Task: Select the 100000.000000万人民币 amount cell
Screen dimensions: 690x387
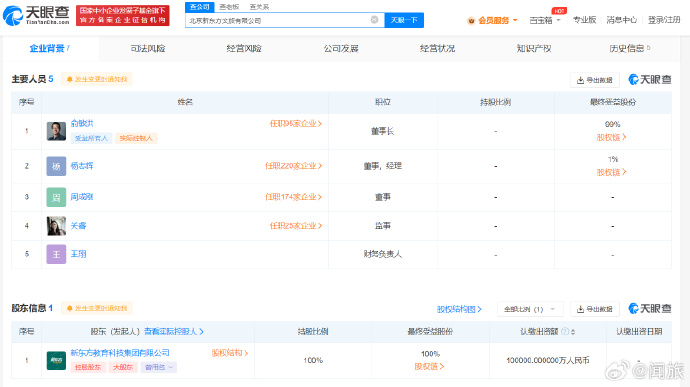Action: click(548, 361)
